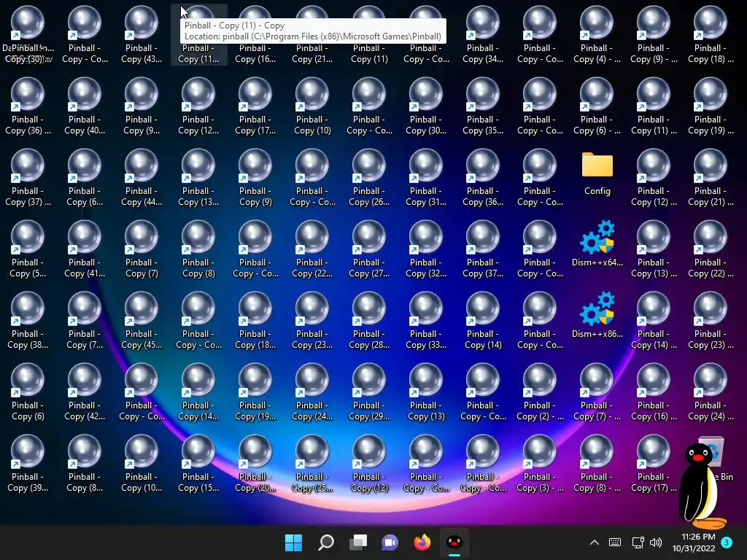
Task: Select the Pinball - Copy (45... shortcut
Action: coord(142,321)
